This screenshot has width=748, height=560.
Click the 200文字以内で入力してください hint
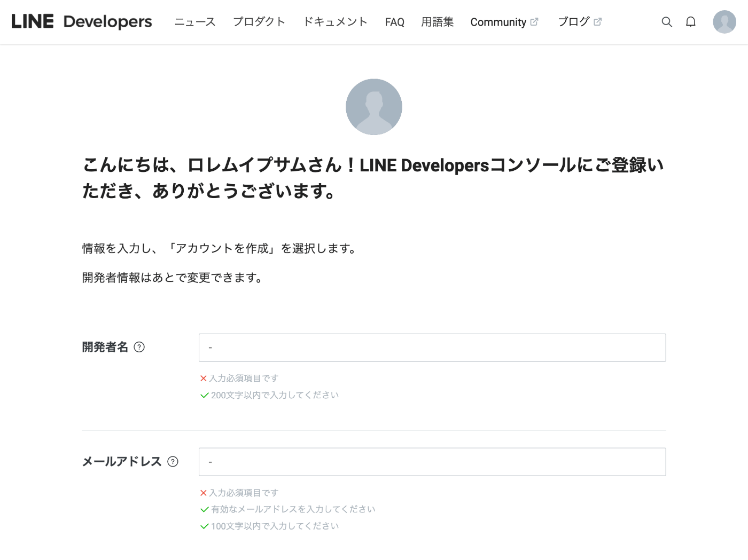coord(275,395)
